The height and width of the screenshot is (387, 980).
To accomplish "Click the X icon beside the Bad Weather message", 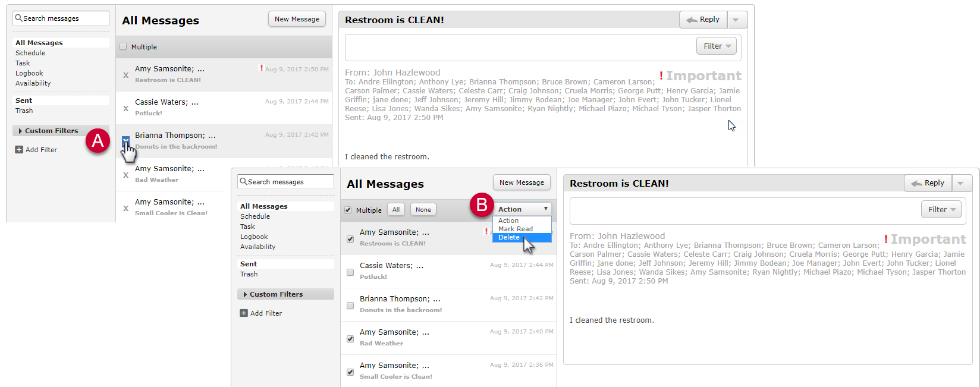I will 125,175.
